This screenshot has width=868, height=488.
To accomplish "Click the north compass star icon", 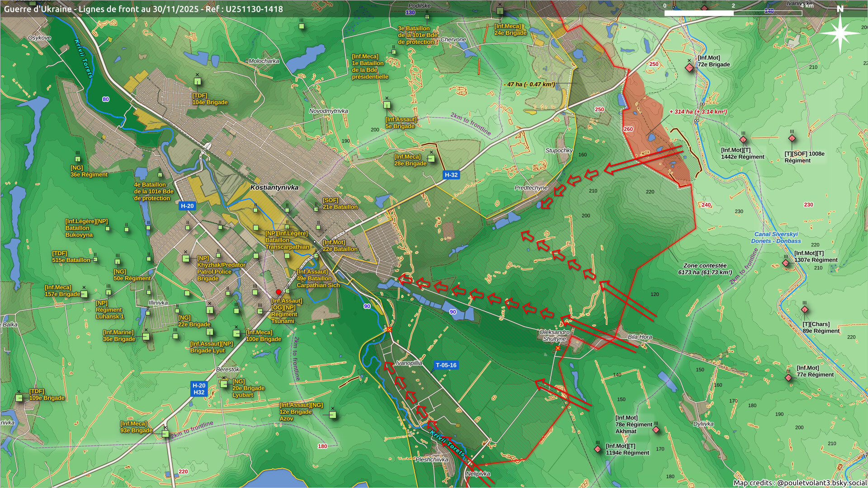I will point(840,33).
